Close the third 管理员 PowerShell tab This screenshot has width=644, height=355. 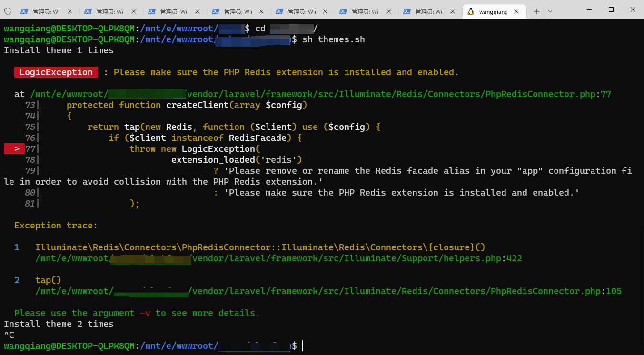coord(198,11)
